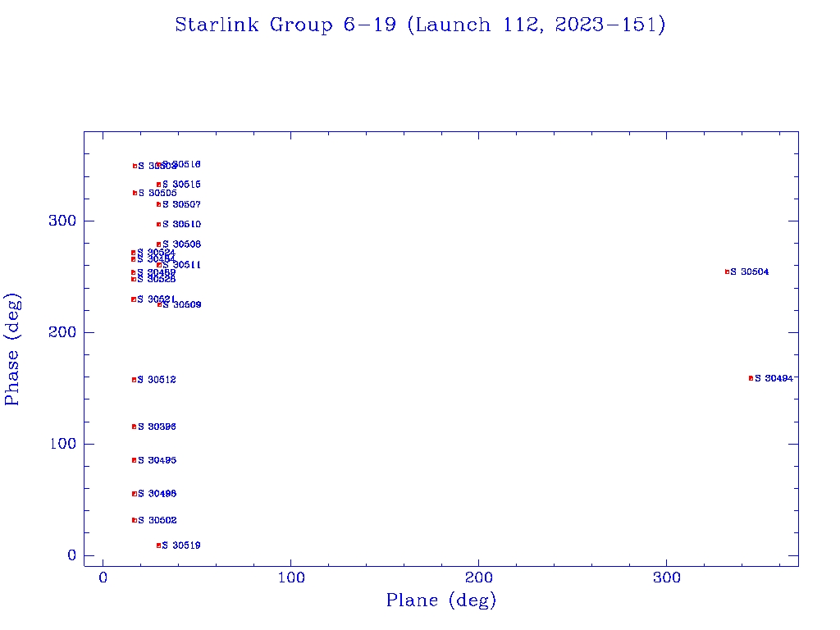Image resolution: width=840 pixels, height=630 pixels.
Task: Click the 200 tick label on Phase axis
Action: [x=62, y=332]
